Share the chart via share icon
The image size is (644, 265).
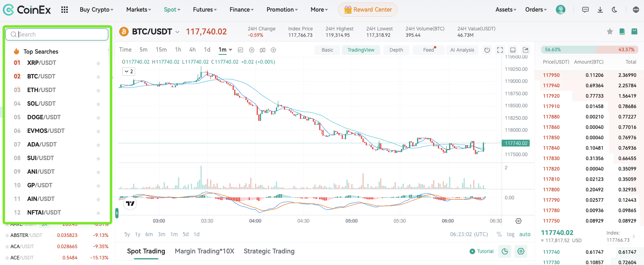click(526, 50)
